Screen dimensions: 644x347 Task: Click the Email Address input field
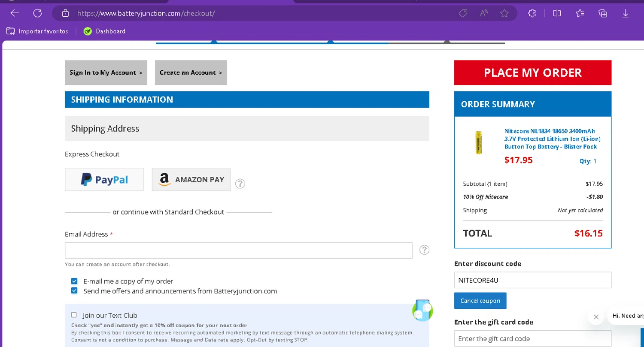tap(239, 250)
